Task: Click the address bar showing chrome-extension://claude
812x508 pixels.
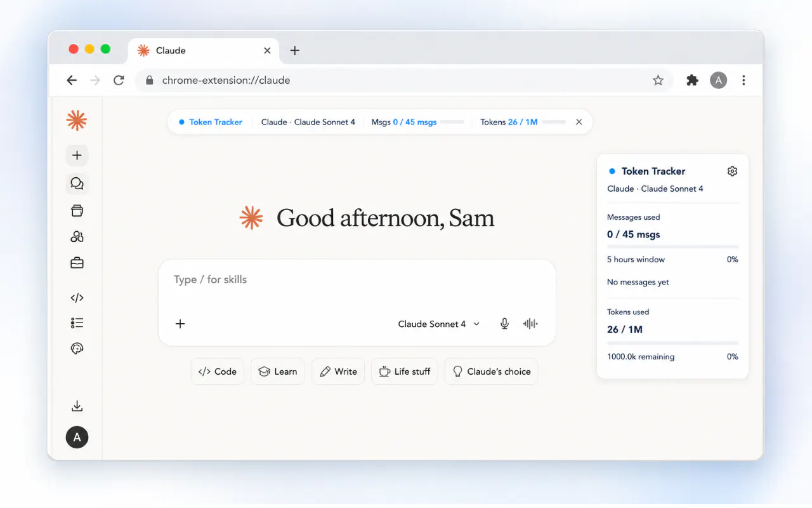Action: [x=404, y=80]
